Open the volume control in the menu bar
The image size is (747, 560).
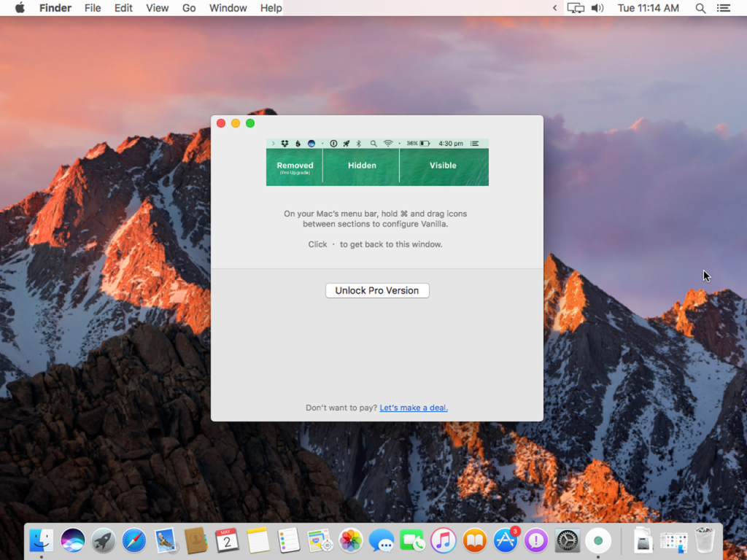595,8
